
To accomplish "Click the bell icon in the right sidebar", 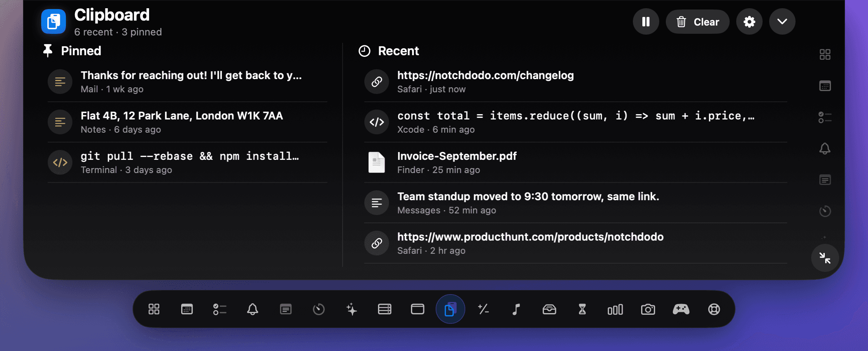I will [825, 148].
